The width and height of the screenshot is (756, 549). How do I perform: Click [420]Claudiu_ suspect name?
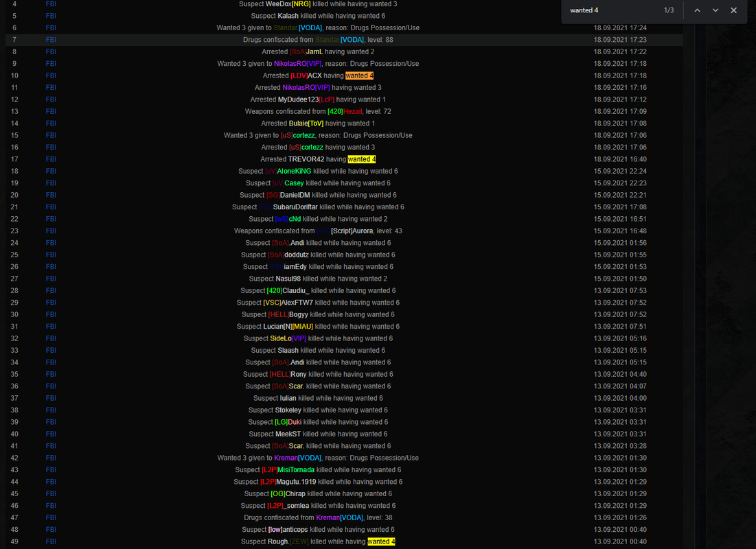(x=288, y=291)
